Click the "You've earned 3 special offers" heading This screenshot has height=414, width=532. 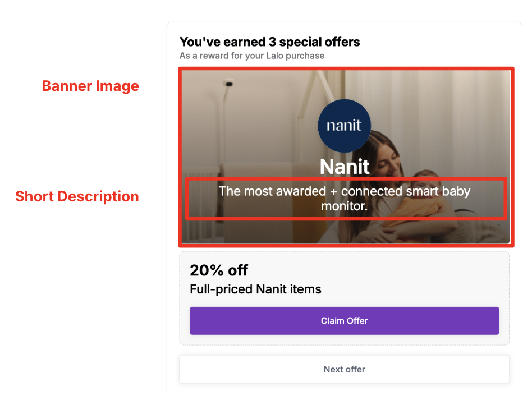pos(270,42)
